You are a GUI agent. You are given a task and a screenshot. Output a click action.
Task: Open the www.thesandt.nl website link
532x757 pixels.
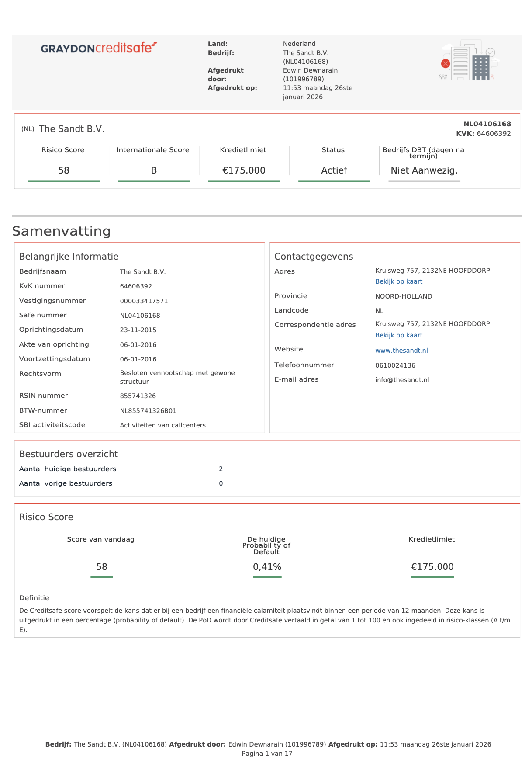(401, 351)
